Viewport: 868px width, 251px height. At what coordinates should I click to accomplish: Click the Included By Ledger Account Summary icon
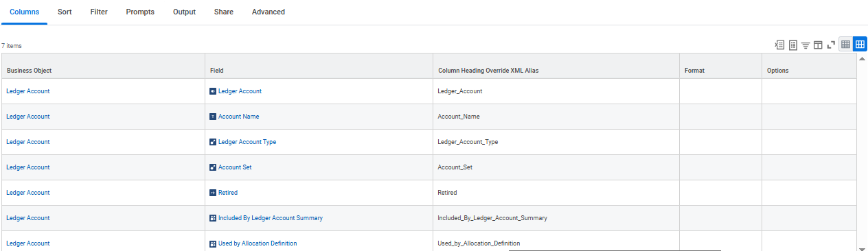[x=213, y=218]
